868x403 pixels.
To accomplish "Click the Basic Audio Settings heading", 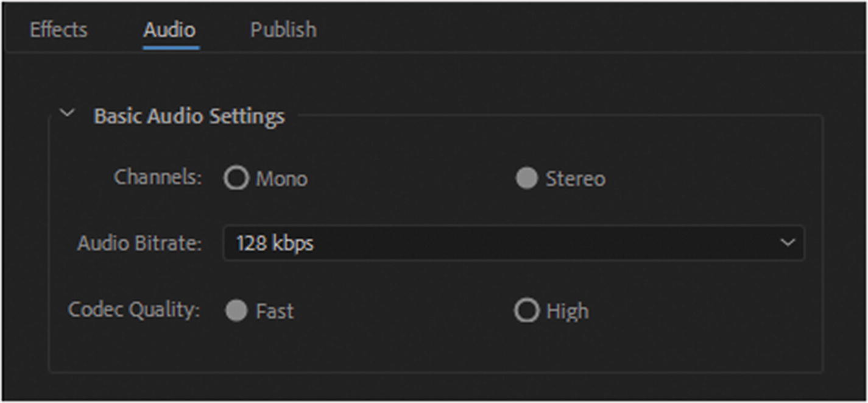I will click(189, 116).
